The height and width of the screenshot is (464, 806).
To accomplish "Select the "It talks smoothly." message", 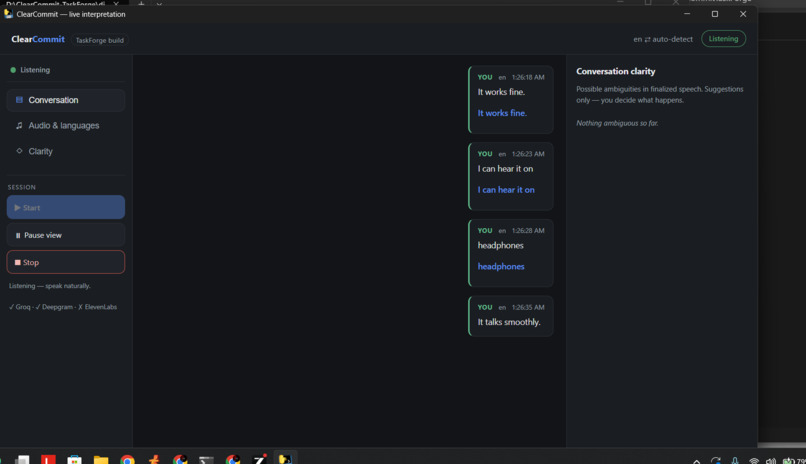I will pyautogui.click(x=509, y=322).
